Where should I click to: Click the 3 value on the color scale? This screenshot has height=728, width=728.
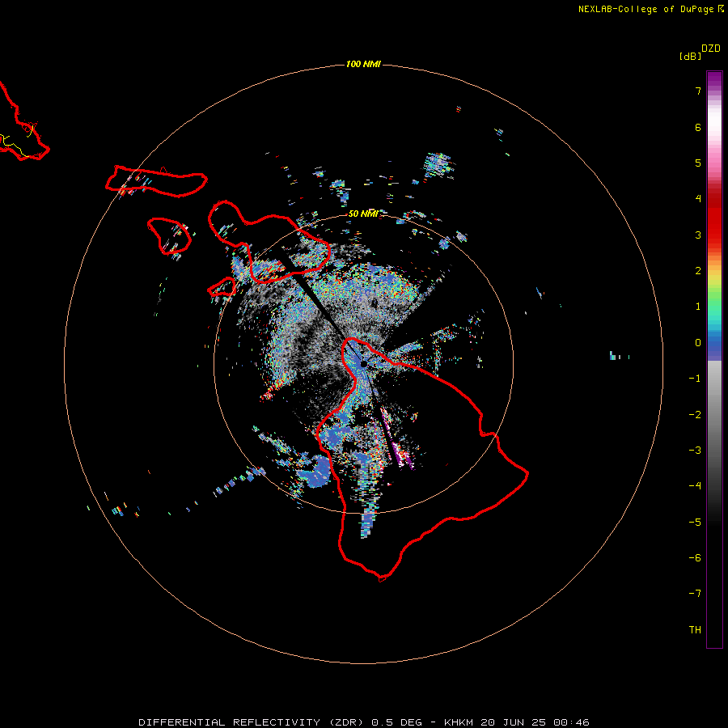pyautogui.click(x=698, y=235)
